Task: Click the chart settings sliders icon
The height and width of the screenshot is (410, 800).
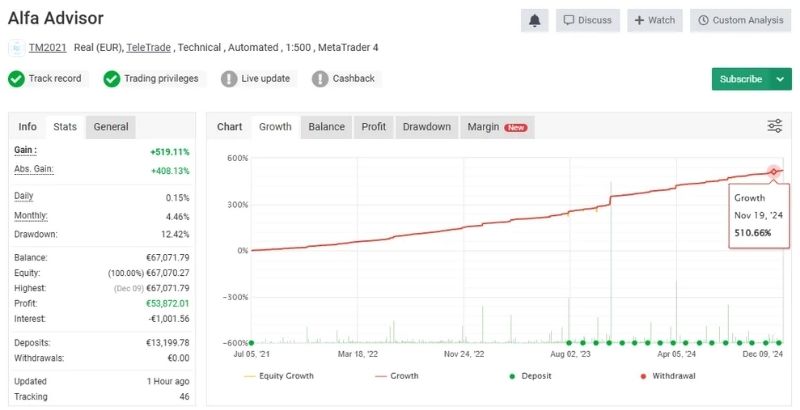Action: [x=775, y=126]
